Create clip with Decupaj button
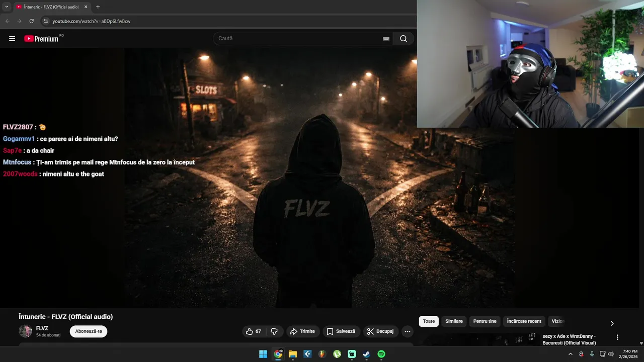Viewport: 644px width, 362px height. point(381,331)
